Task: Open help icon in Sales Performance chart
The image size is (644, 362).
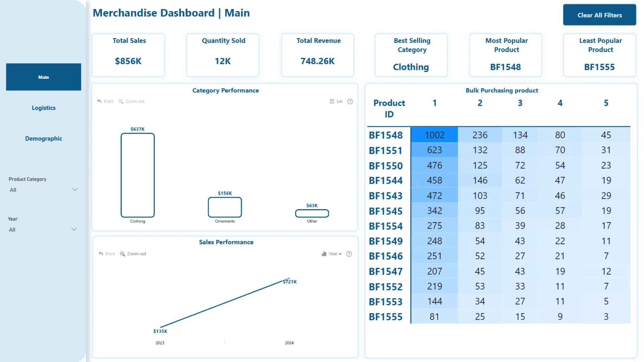Action: click(x=349, y=254)
